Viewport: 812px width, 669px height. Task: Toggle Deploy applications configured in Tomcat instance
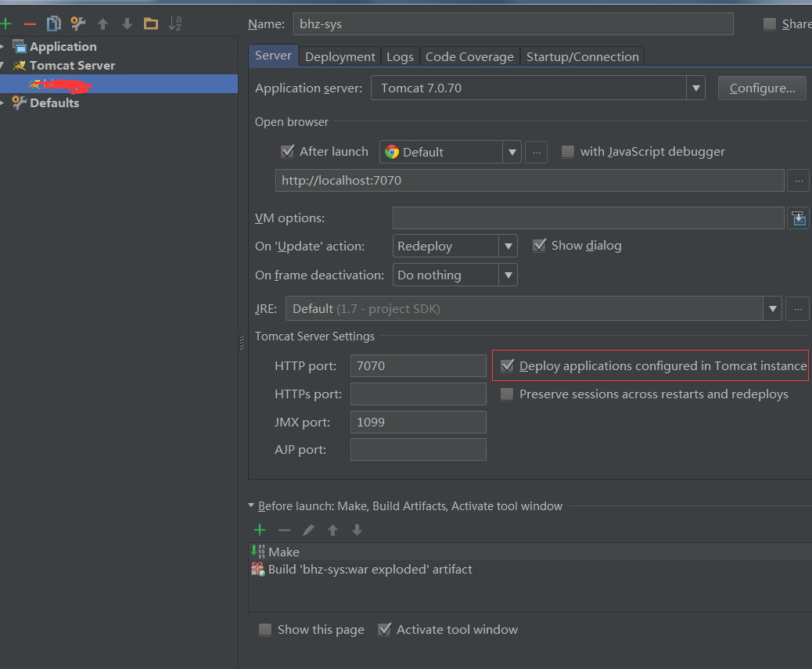pos(508,365)
